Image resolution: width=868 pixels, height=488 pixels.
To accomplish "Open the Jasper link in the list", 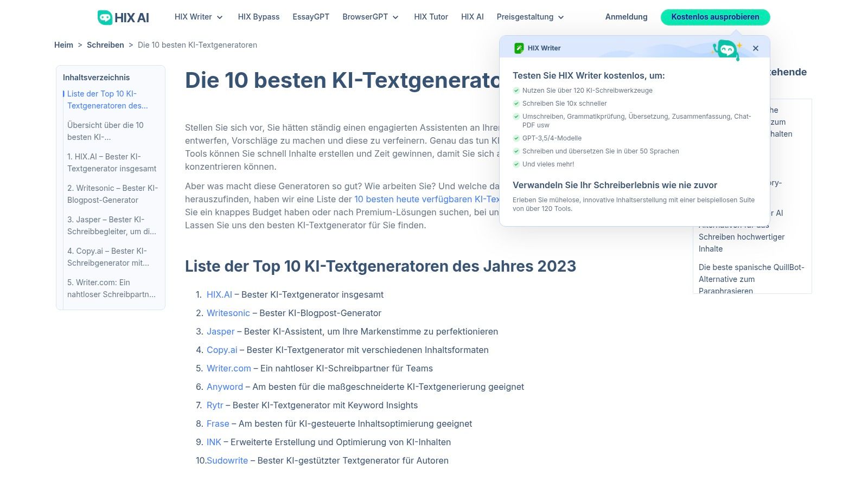I will point(221,332).
